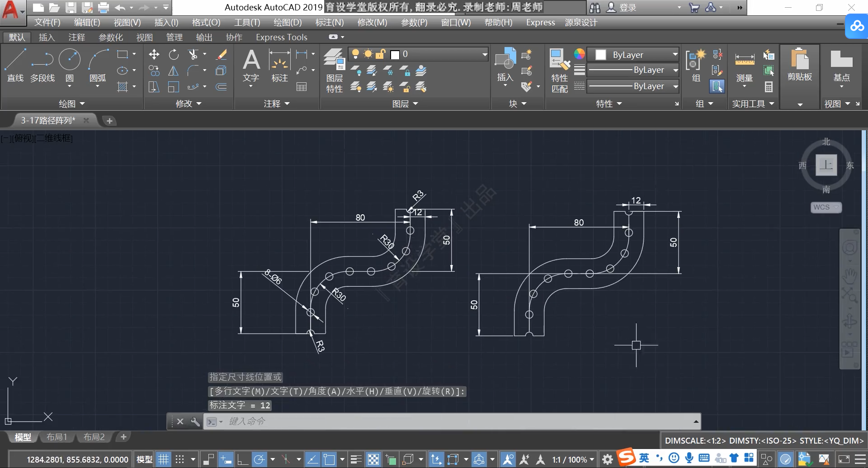Switch to the 布局1 layout tab

[57, 437]
